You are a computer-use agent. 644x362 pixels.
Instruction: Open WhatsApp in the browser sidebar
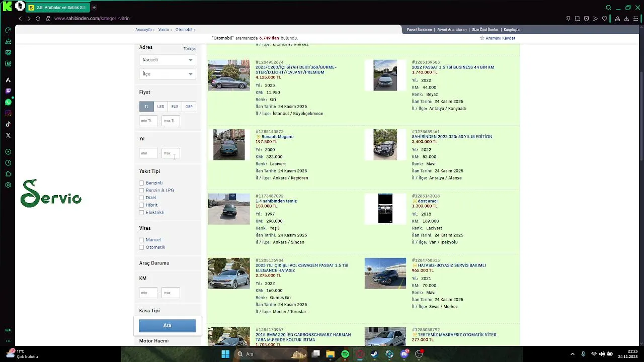pyautogui.click(x=8, y=102)
